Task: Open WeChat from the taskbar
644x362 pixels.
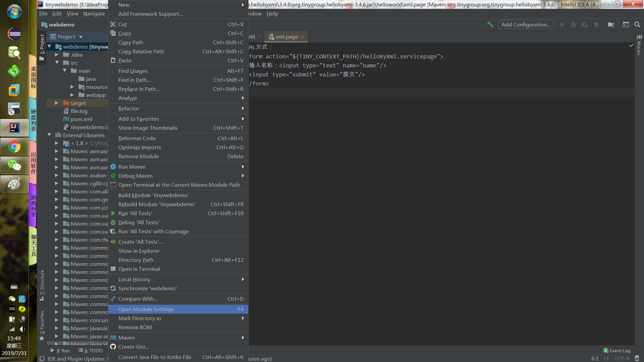Action: pos(14,165)
